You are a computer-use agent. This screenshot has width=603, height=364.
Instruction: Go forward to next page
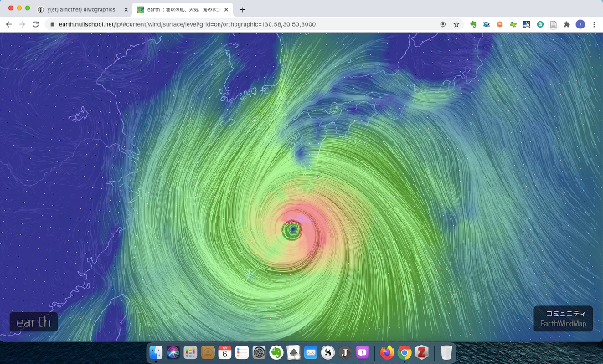coord(22,24)
